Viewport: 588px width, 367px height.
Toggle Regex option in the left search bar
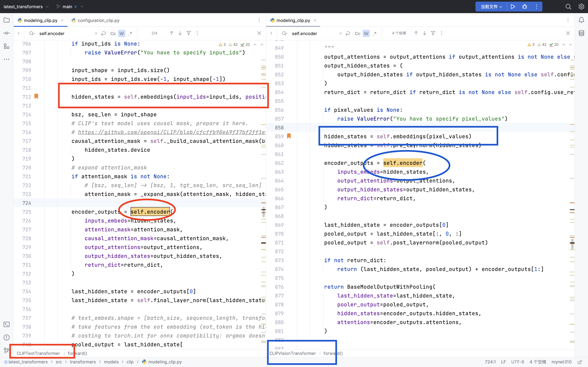pyautogui.click(x=130, y=33)
